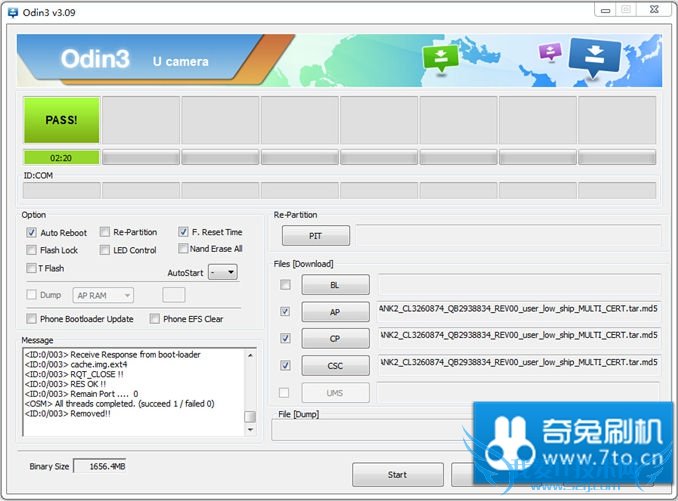
Task: Enable the Re-Partition checkbox
Action: pyautogui.click(x=105, y=232)
